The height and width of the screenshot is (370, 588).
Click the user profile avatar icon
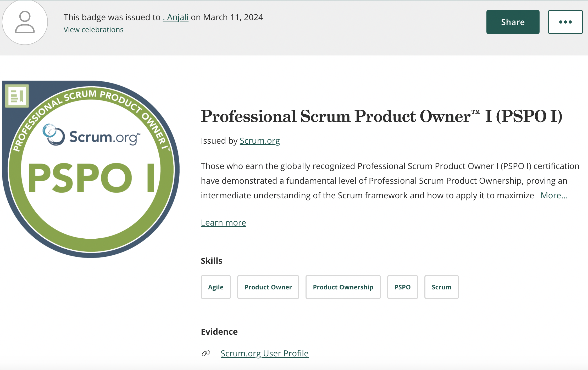pos(25,22)
